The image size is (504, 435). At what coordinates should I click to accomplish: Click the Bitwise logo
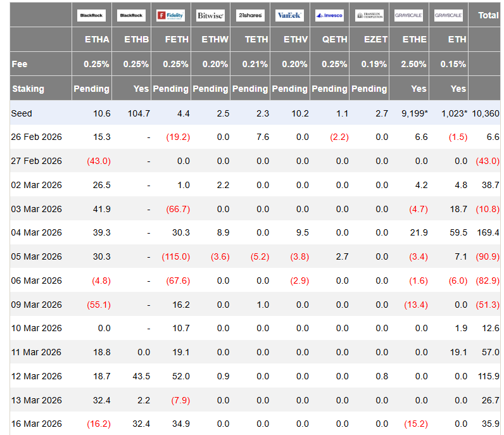click(x=210, y=15)
